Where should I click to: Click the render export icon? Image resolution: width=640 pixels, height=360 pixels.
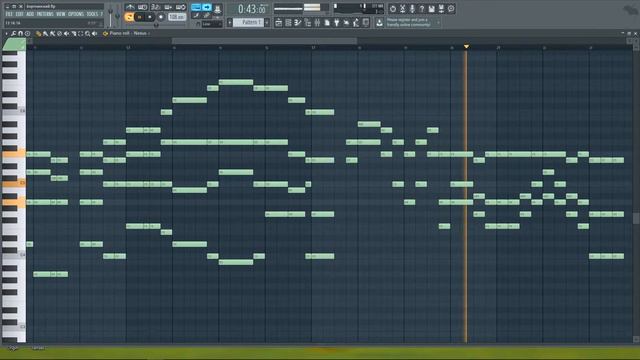[x=441, y=9]
